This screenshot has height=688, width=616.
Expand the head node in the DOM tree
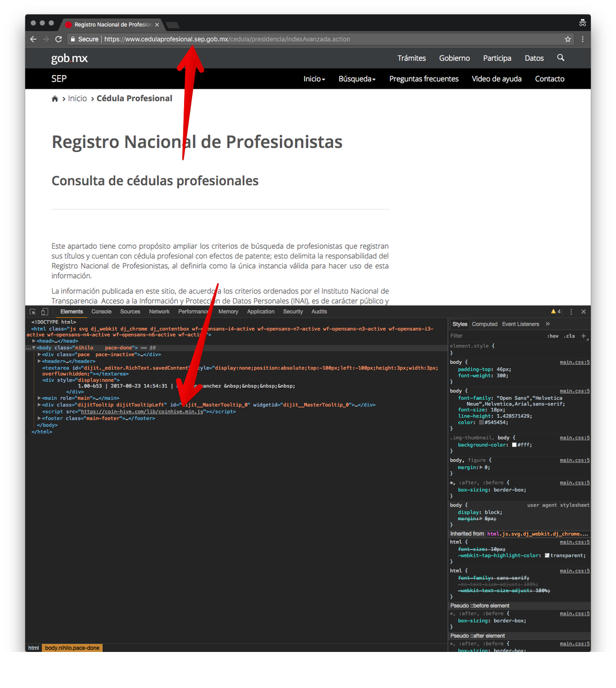pos(34,341)
